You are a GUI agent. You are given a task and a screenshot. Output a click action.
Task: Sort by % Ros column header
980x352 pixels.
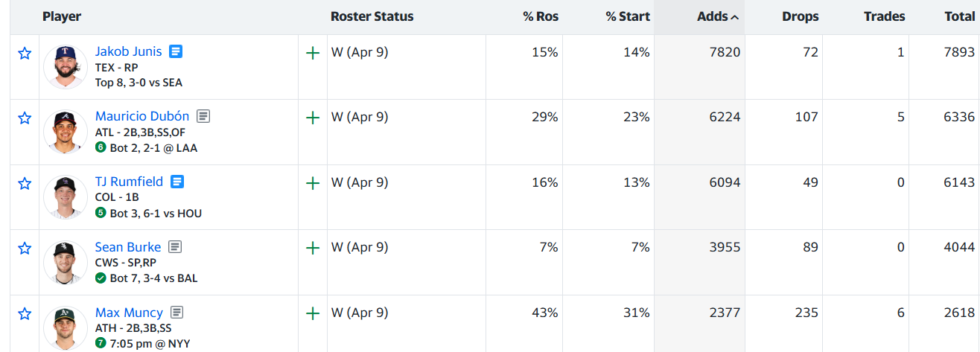click(x=540, y=16)
